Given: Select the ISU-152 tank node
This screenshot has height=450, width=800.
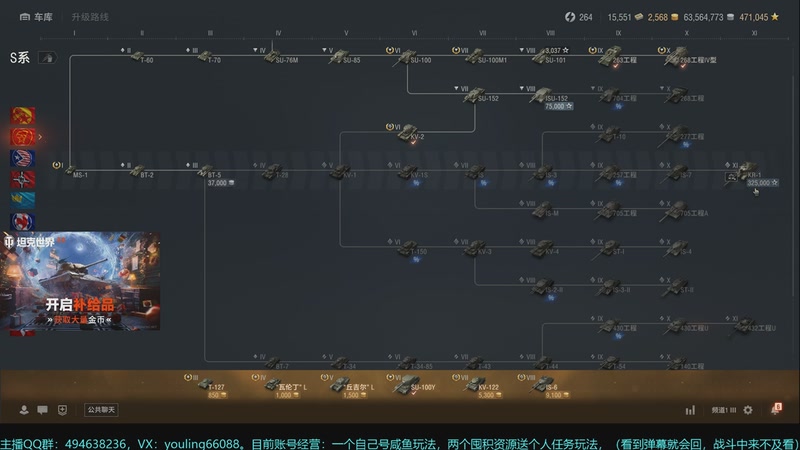Looking at the screenshot, I should click(x=548, y=95).
